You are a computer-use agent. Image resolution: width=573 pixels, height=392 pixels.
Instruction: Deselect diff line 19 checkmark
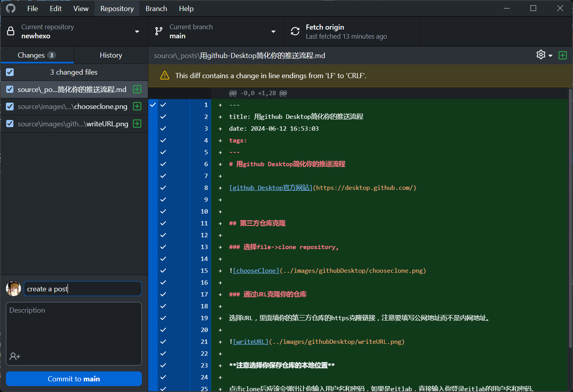163,318
